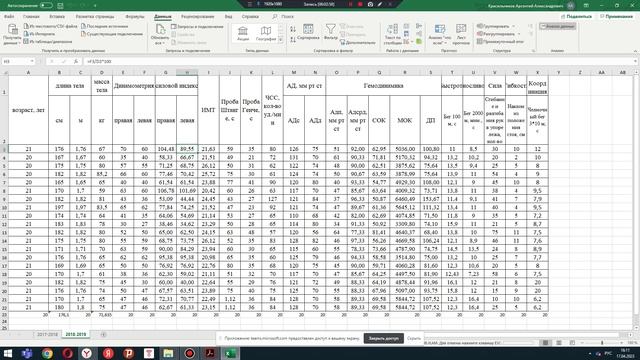Open the Разгруппировать dropdown
Image resolution: width=640 pixels, height=360 pixels.
pos(498,34)
